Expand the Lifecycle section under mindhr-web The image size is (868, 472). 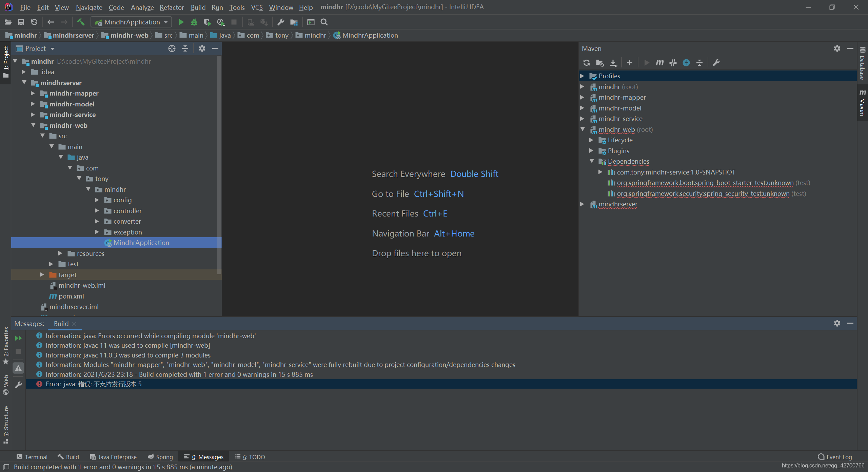592,140
